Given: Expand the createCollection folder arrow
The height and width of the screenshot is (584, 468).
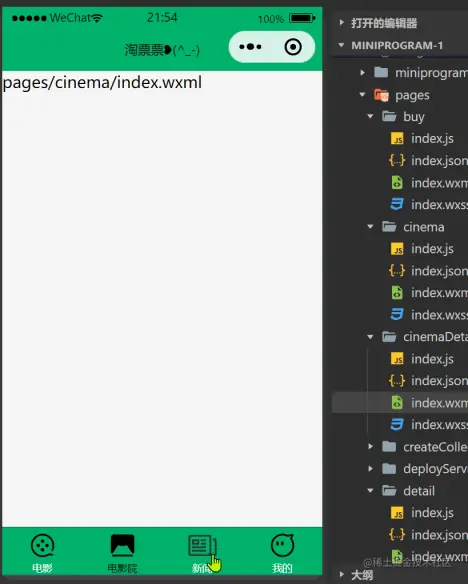Looking at the screenshot, I should point(370,447).
